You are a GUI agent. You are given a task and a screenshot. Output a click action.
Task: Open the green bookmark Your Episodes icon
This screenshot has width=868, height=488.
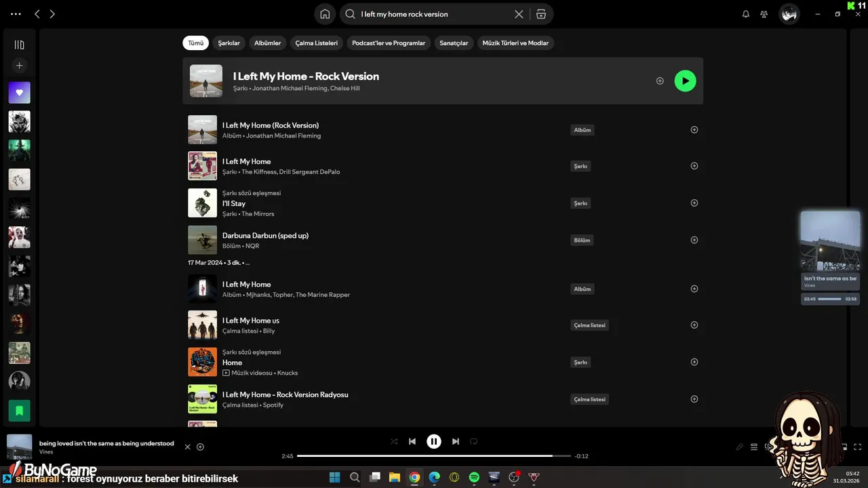point(19,410)
